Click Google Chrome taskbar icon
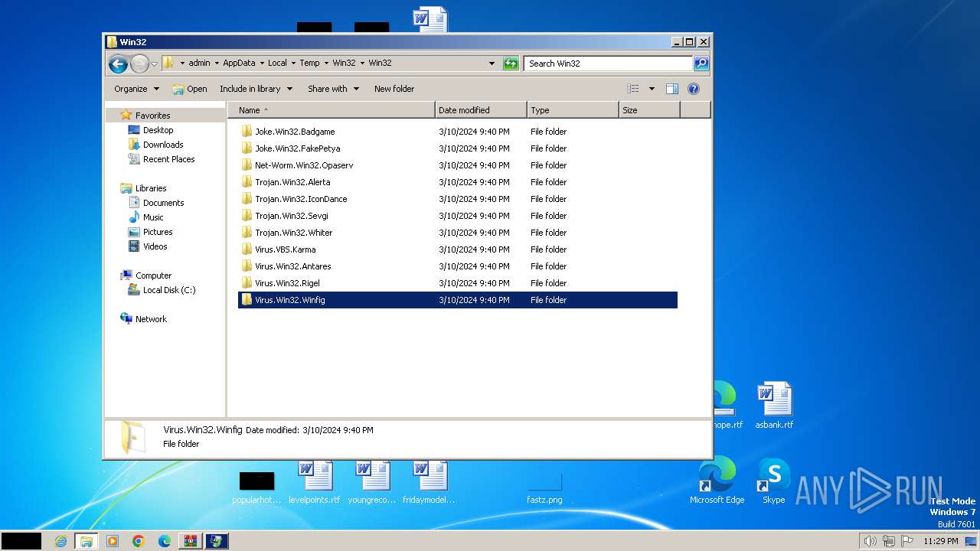Screen dimensions: 980x551 [138, 541]
